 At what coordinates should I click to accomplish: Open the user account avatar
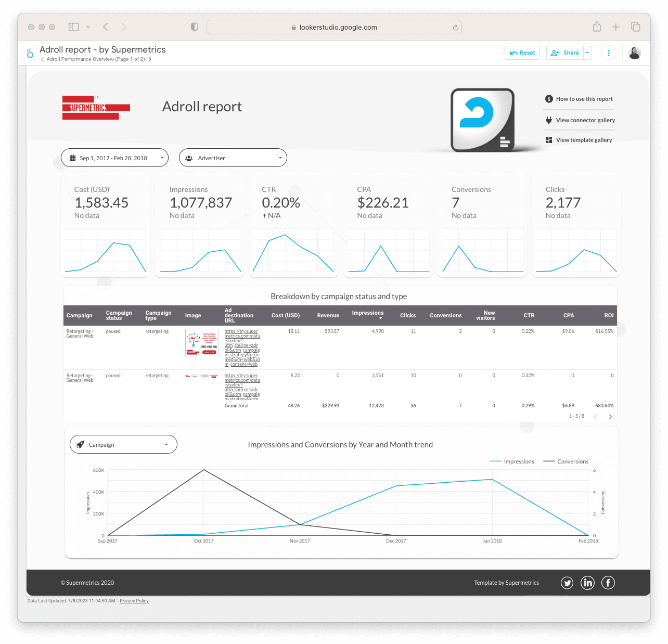pyautogui.click(x=635, y=53)
